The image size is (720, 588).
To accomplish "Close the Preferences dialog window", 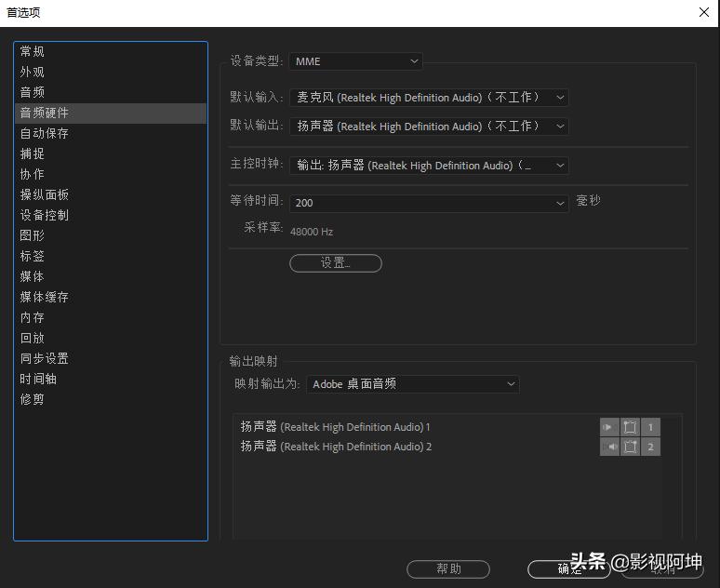I will (704, 12).
